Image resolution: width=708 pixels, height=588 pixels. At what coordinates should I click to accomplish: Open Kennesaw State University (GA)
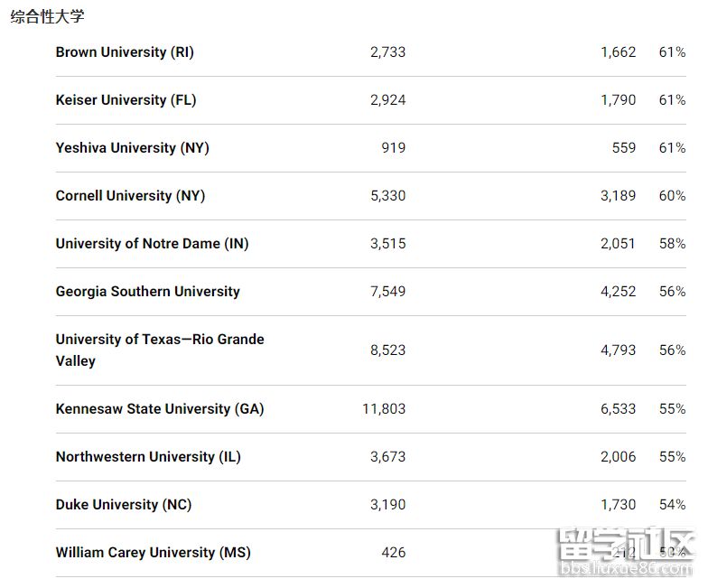point(160,409)
